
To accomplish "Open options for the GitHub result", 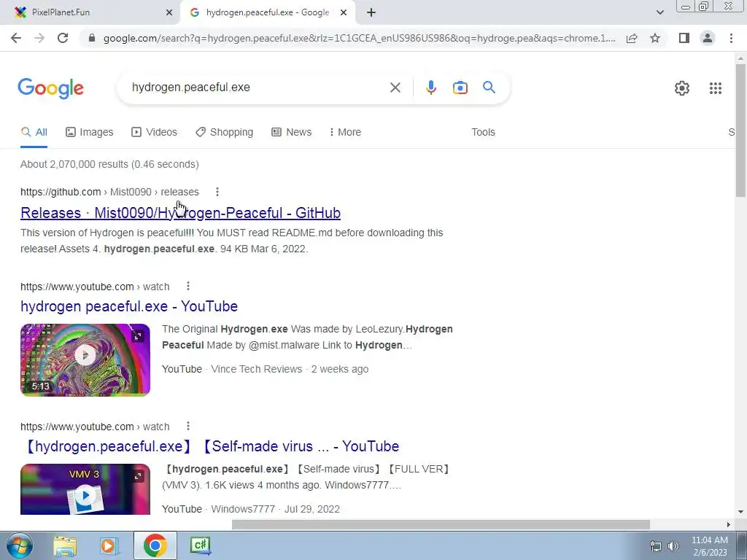I will pos(217,192).
